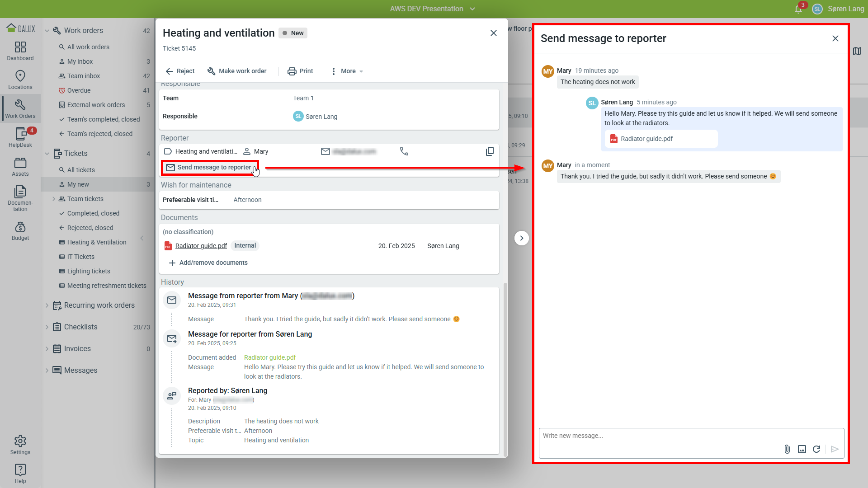
Task: Expand the Recurring work orders section
Action: [x=47, y=305]
